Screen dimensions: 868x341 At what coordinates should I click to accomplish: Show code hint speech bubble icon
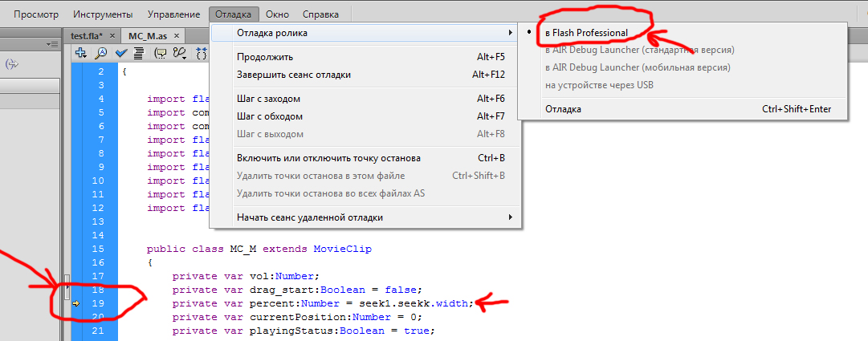(161, 53)
